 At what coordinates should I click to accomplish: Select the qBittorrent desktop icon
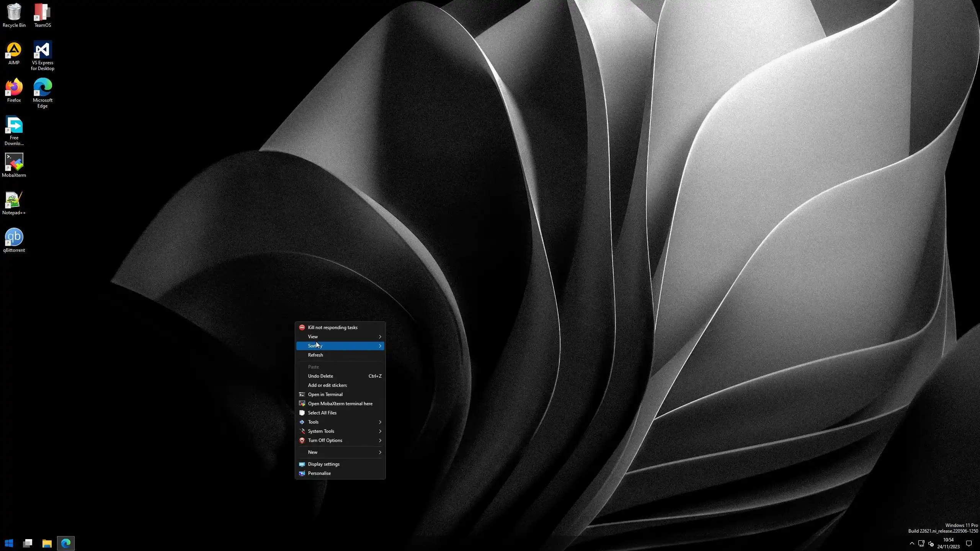14,238
